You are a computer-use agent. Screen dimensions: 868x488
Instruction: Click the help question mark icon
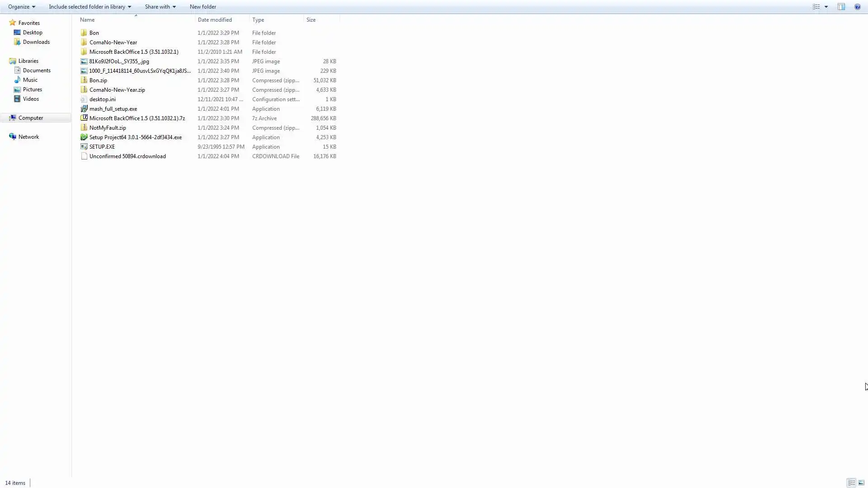(857, 7)
